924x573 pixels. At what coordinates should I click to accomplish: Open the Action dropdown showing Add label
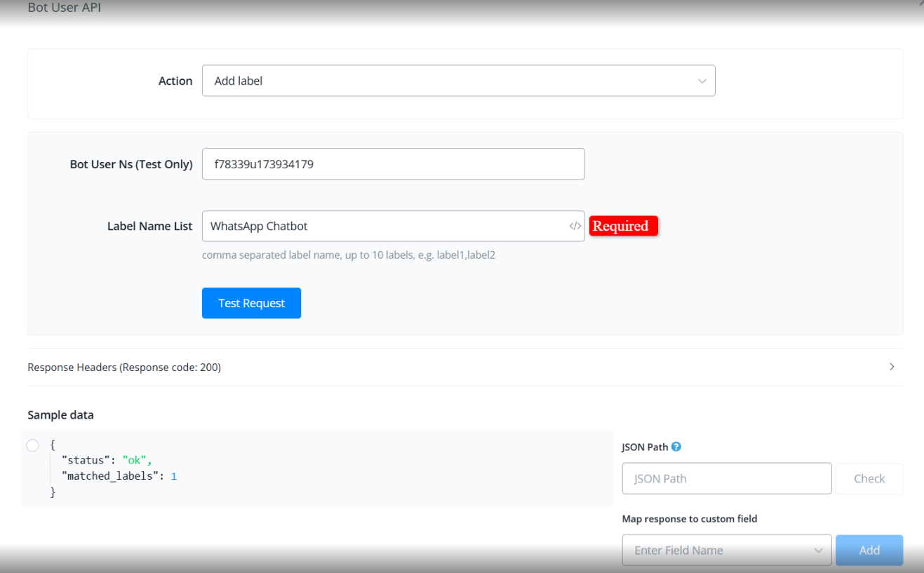pos(458,81)
